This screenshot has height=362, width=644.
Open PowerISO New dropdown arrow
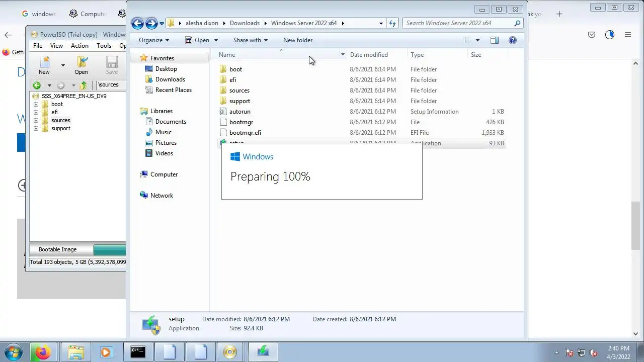(63, 65)
